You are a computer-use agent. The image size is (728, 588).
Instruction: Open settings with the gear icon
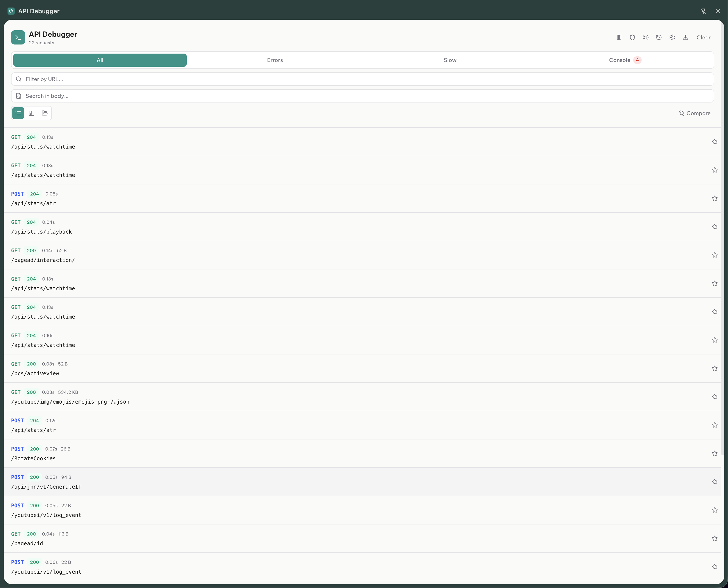[x=672, y=38]
